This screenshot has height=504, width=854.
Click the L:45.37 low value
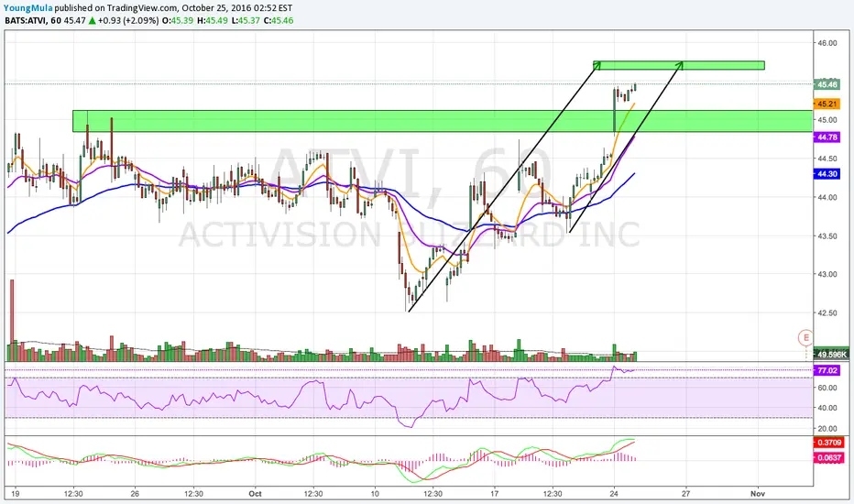[x=245, y=21]
